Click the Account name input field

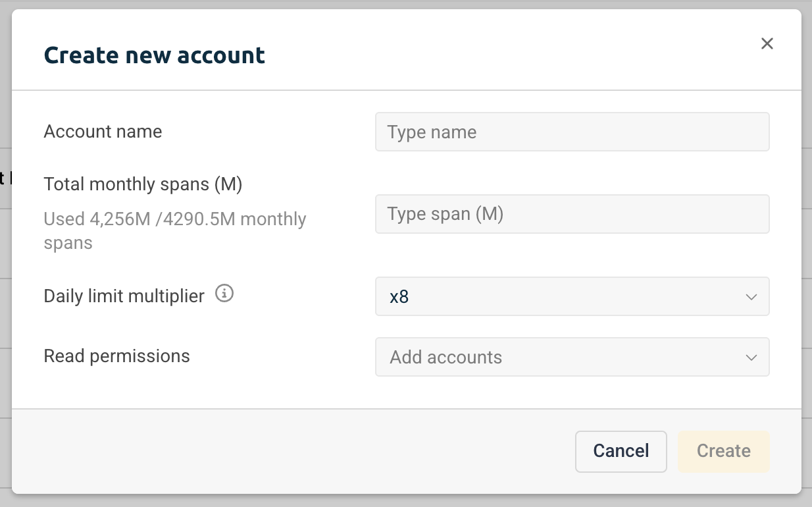point(572,132)
